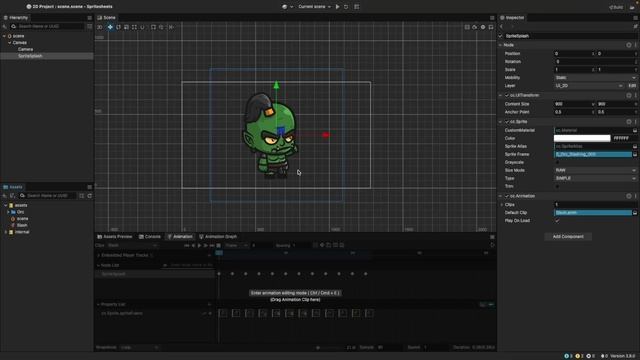Click the Sprite Frame asset field
The height and width of the screenshot is (360, 640).
click(x=593, y=154)
